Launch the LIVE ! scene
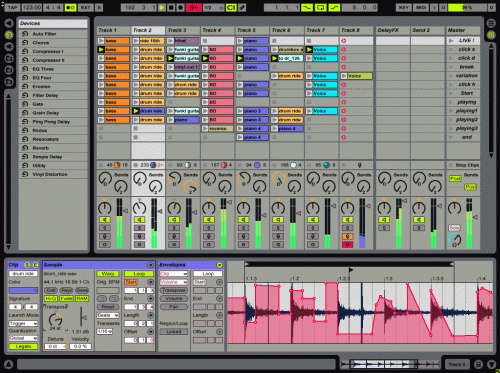The width and height of the screenshot is (500, 373). click(x=451, y=41)
